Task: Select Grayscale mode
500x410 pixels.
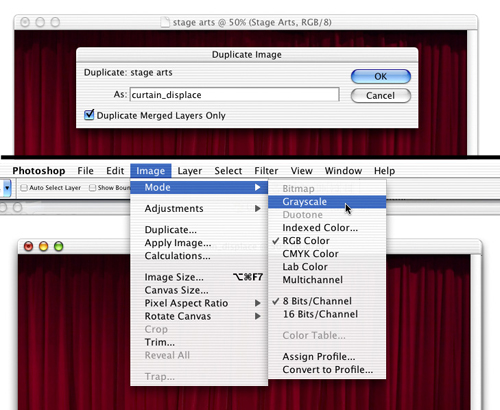Action: (x=327, y=202)
